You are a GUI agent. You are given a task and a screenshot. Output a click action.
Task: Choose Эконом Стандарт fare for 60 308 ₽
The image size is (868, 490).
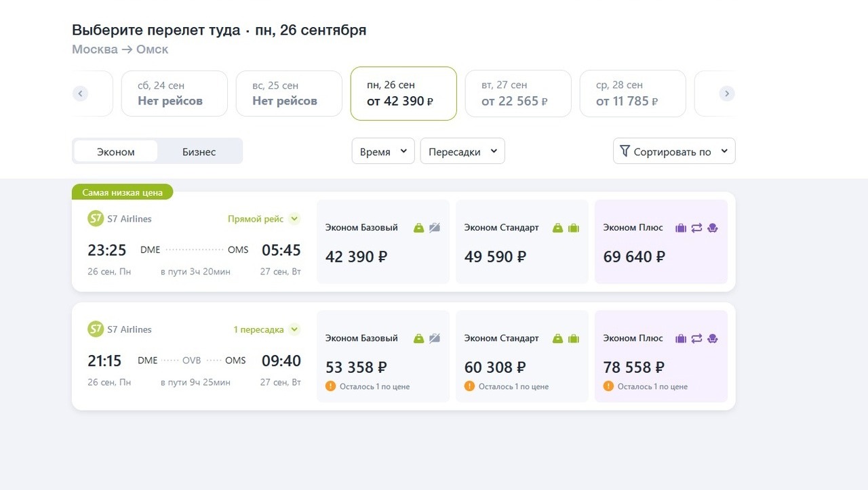(x=522, y=356)
